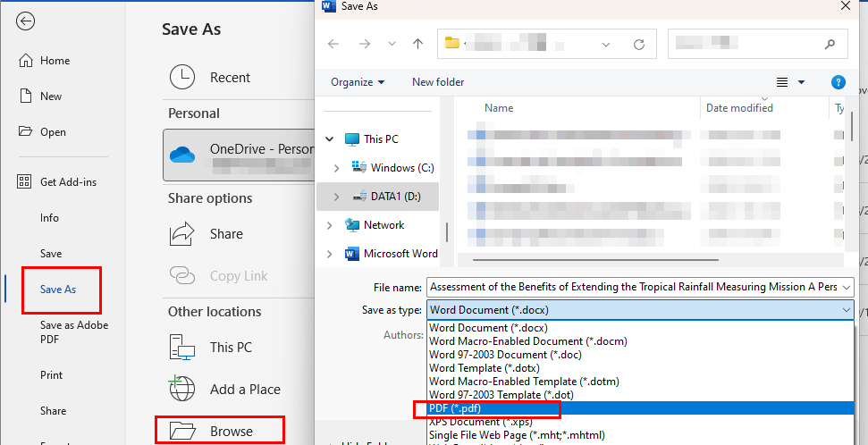Click the Get Add-ins grid icon
The width and height of the screenshot is (868, 445).
(x=24, y=181)
